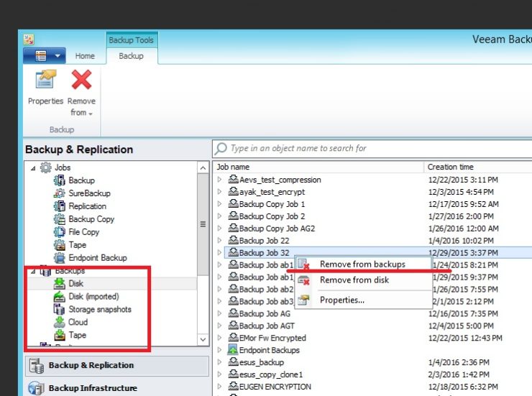Select the Backup Copy tree icon
This screenshot has height=396, width=532.
(60, 219)
